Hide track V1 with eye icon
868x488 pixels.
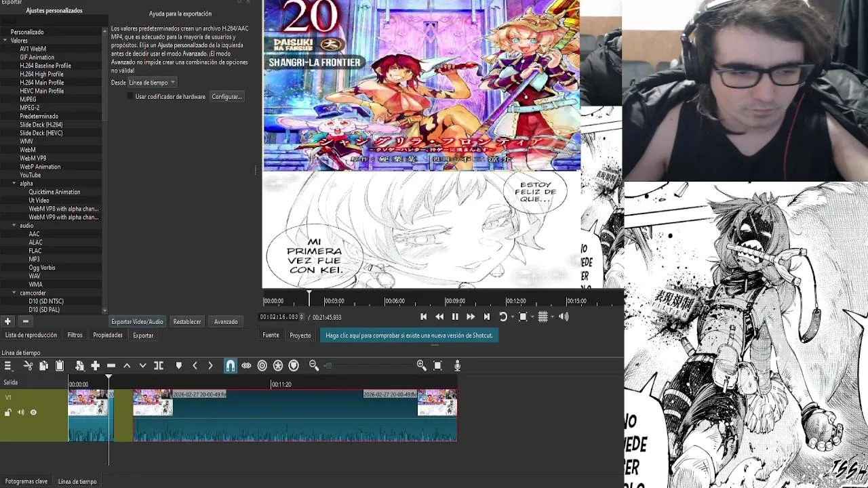coord(33,412)
